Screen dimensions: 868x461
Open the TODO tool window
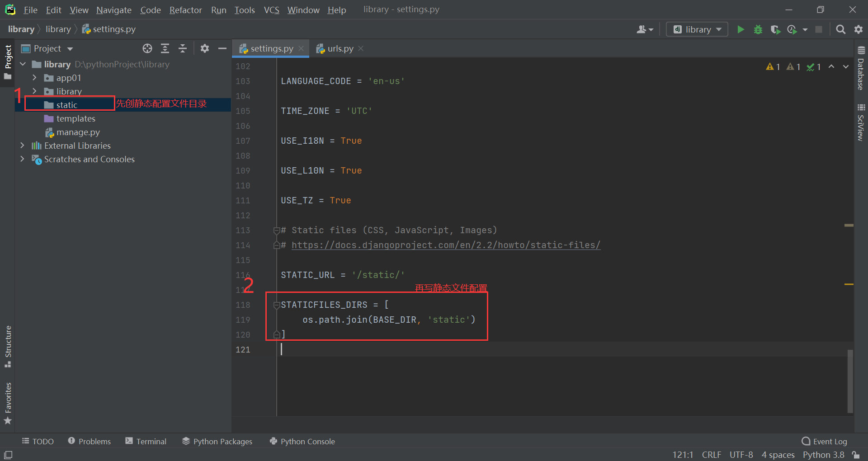pos(38,441)
